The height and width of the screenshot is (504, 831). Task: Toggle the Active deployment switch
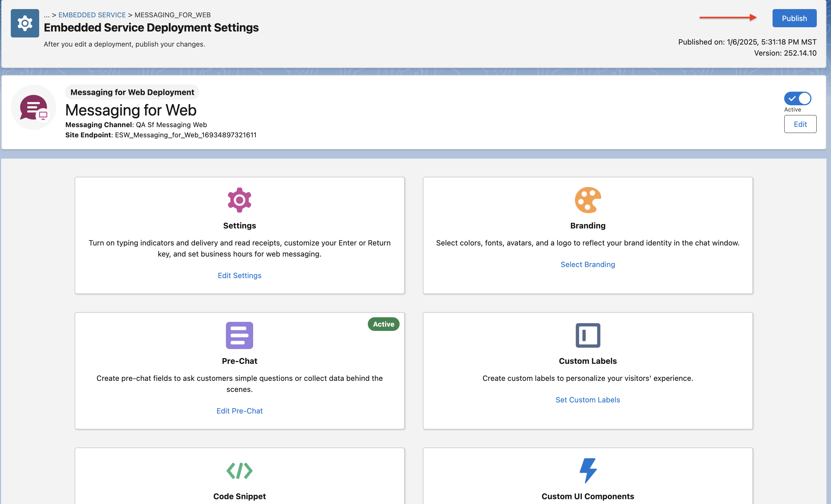pos(797,98)
